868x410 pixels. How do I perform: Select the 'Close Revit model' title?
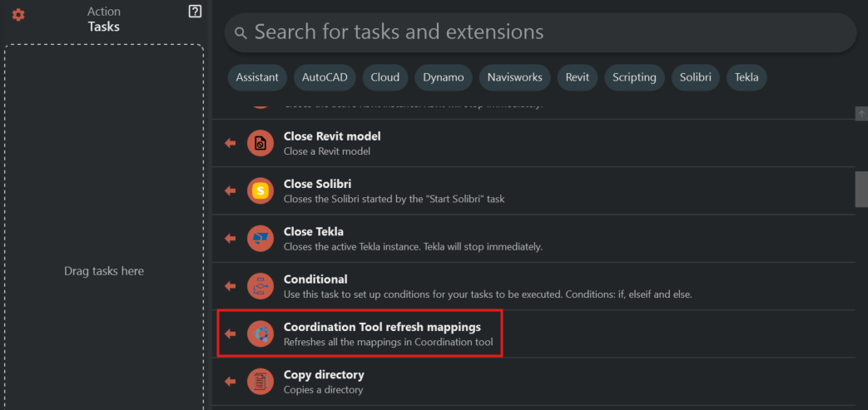(332, 136)
